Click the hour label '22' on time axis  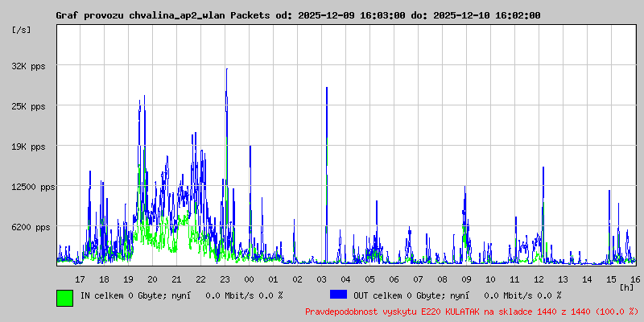coord(200,279)
